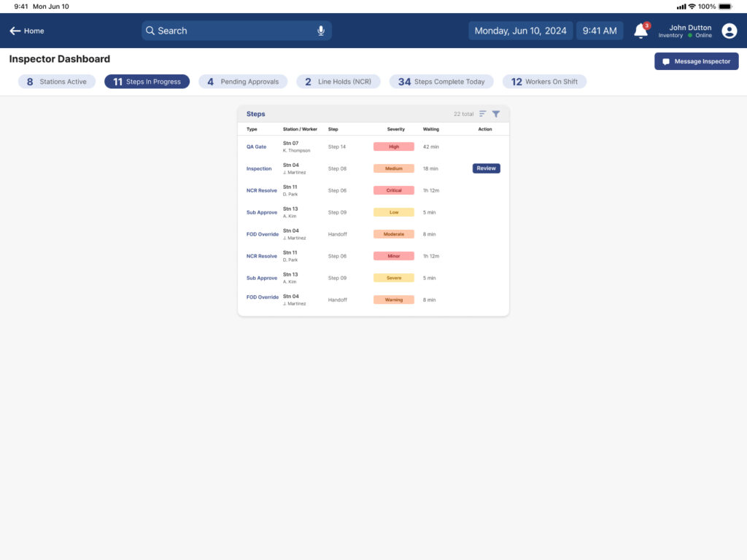Open FOD Override in the Moderate row

point(263,235)
